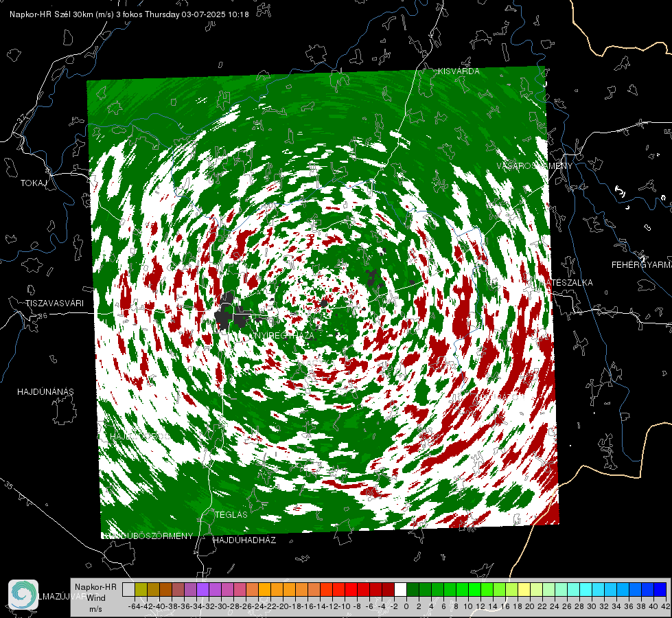The image size is (672, 618).
Task: Click legend value label '42'
Action: [665, 606]
